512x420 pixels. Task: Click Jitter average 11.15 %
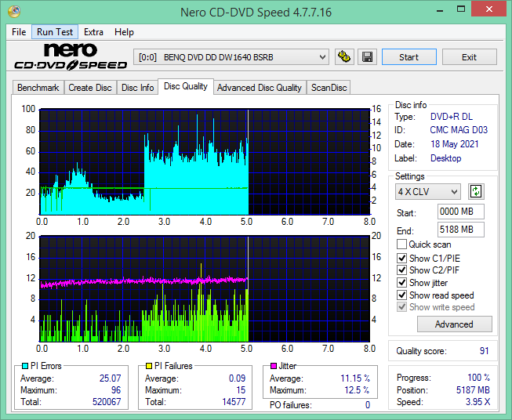pos(355,378)
